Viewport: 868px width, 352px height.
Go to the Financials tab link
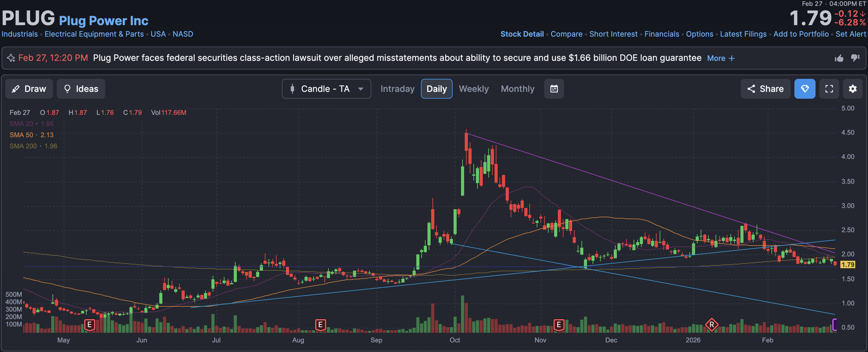[662, 34]
